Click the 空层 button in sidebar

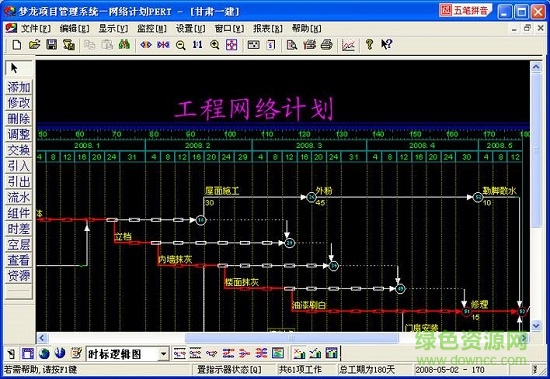[x=19, y=244]
